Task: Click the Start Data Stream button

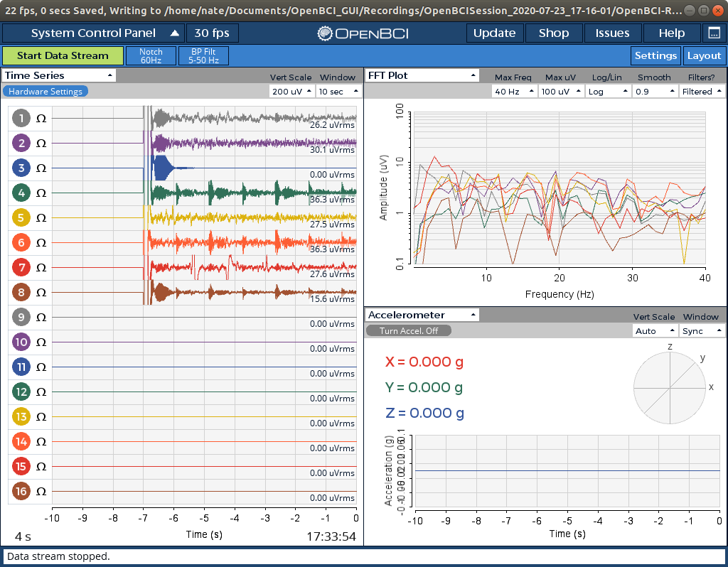Action: click(x=63, y=55)
